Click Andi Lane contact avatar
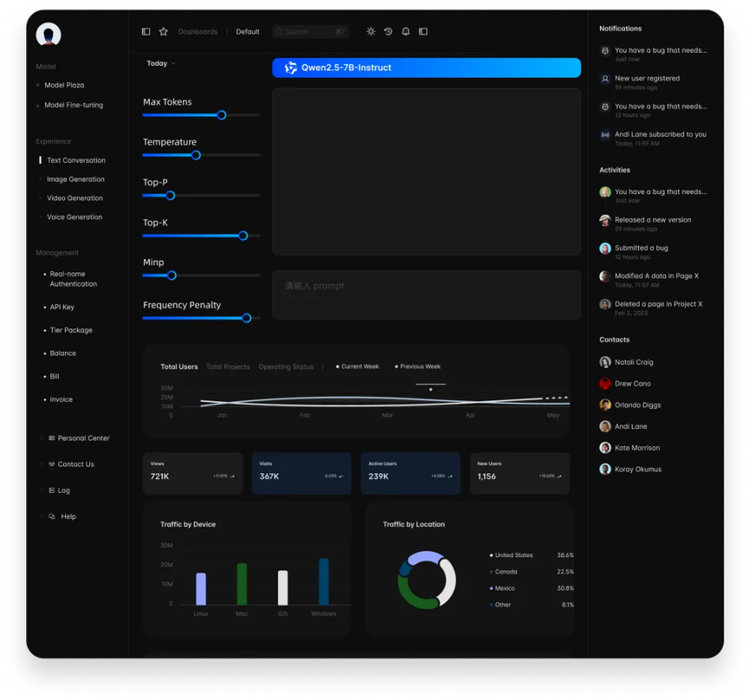This screenshot has width=749, height=700. (x=605, y=426)
